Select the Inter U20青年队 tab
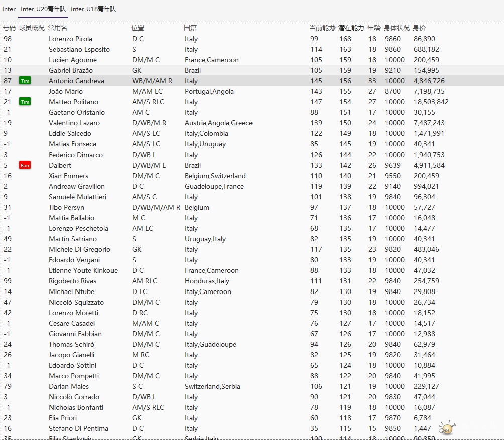504x440 pixels. click(43, 9)
